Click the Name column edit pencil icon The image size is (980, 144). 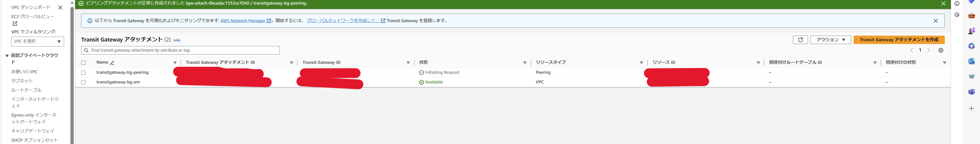click(112, 63)
